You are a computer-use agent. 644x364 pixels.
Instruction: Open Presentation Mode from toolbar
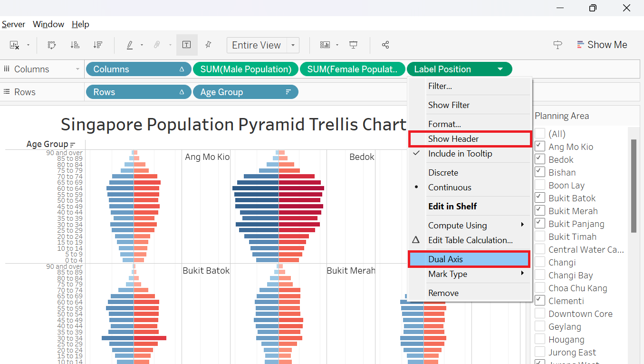pyautogui.click(x=353, y=45)
